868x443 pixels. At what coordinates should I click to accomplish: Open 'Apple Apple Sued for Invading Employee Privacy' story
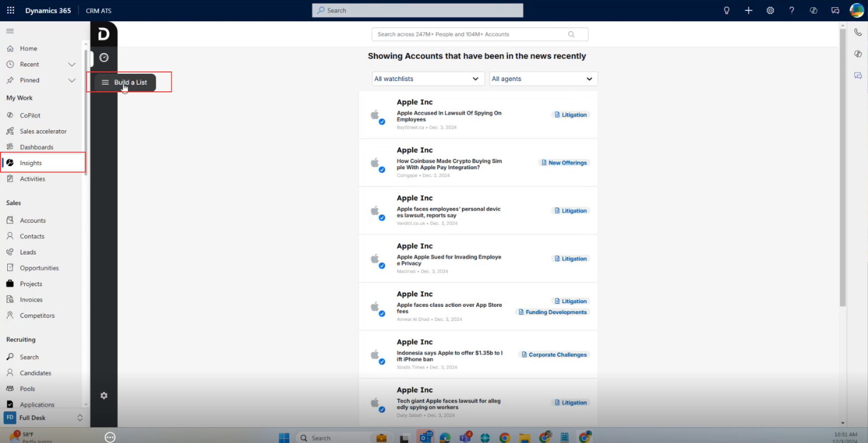[449, 260]
